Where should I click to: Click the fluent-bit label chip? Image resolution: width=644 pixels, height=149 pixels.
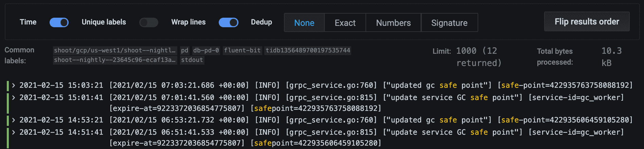click(x=242, y=50)
